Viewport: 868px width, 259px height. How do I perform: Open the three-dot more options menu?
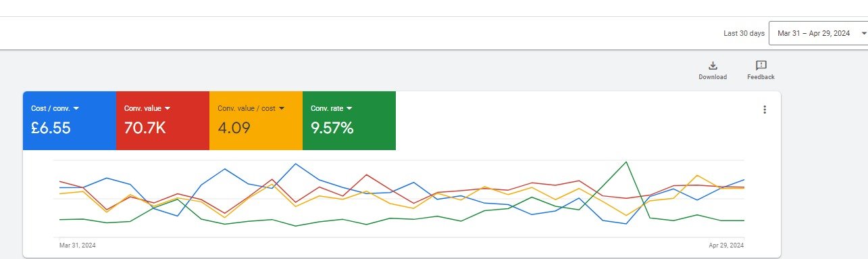765,110
